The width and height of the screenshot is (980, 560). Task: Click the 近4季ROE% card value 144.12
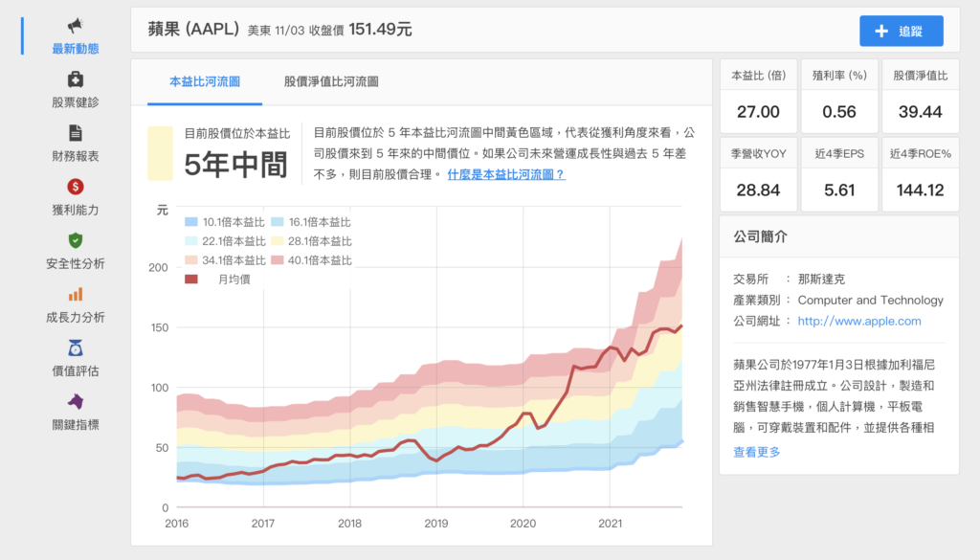point(920,190)
